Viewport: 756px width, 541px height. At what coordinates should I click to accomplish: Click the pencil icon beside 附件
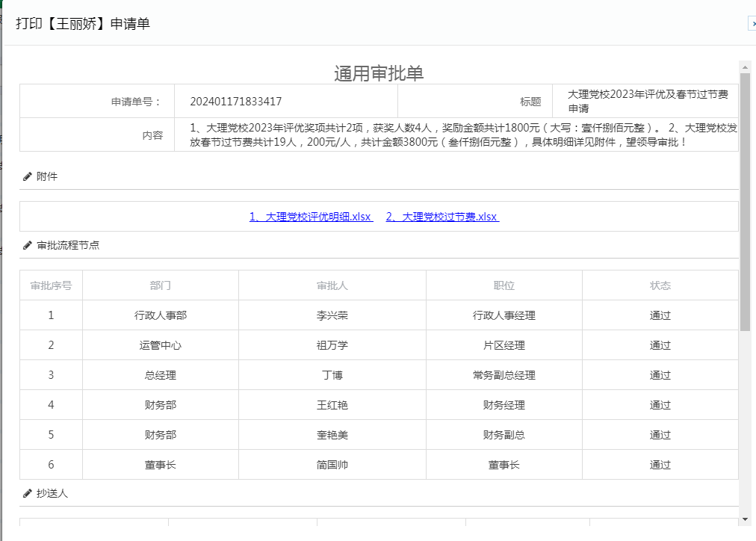tap(28, 177)
